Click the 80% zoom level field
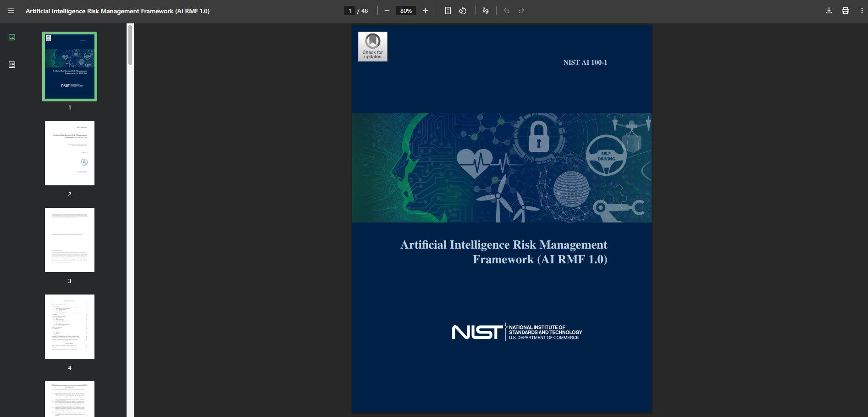 [406, 11]
